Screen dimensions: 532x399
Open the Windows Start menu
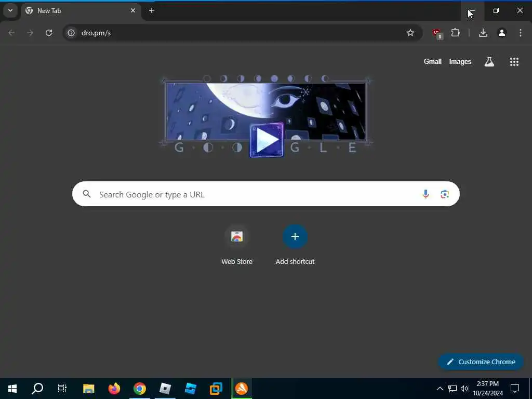pyautogui.click(x=12, y=389)
